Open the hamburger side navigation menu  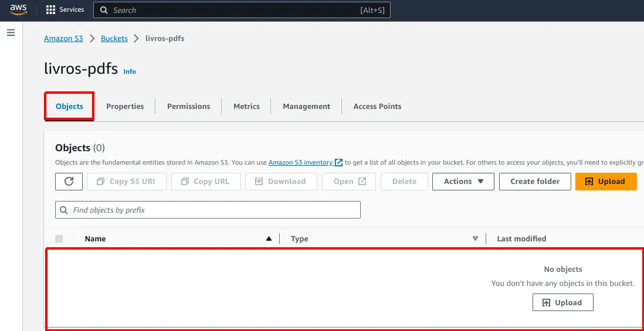(11, 33)
